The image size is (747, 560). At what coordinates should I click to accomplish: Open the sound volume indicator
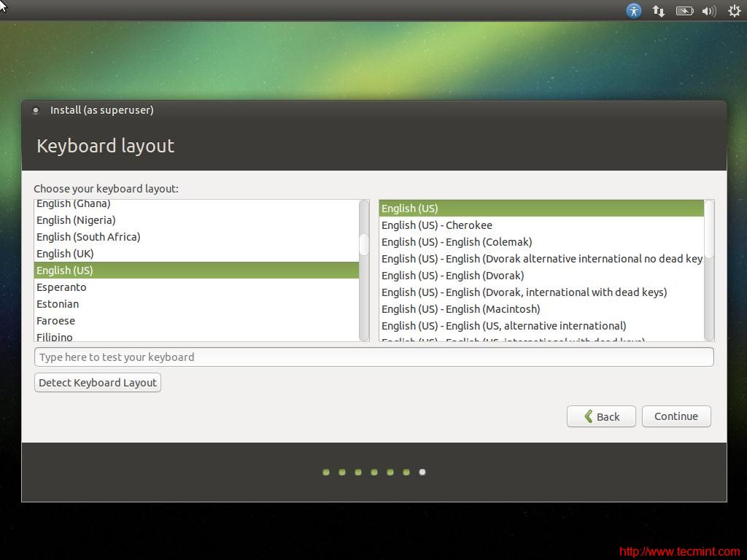(x=709, y=10)
